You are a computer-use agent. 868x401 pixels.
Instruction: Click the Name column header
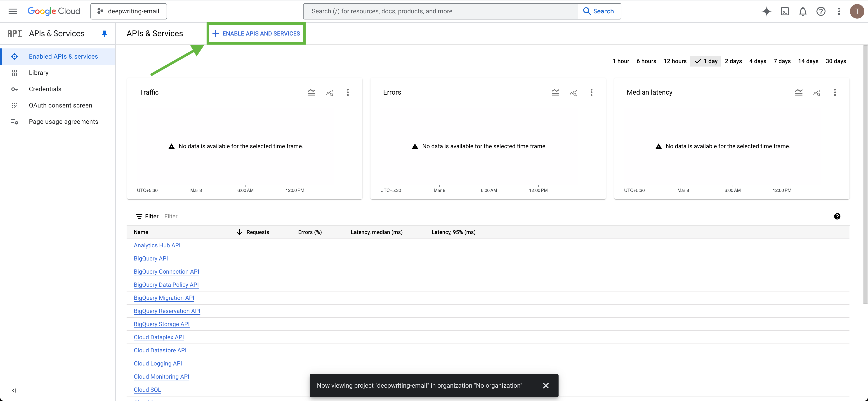pyautogui.click(x=141, y=232)
